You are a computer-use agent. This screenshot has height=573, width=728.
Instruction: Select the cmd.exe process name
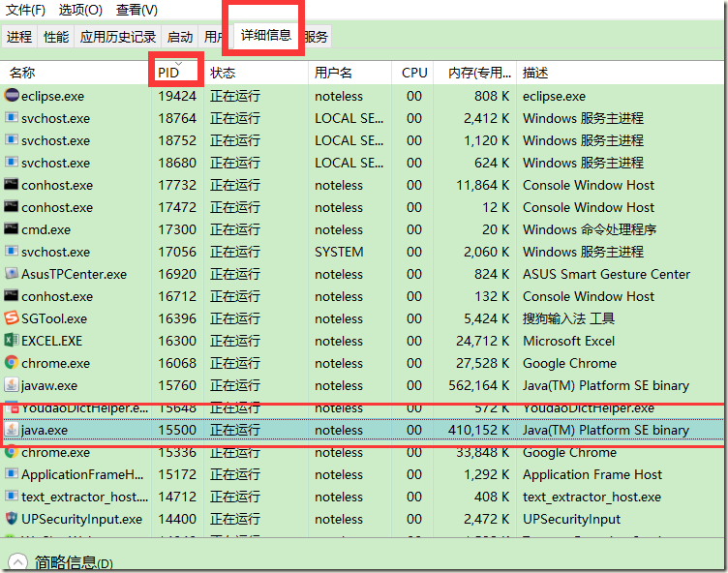(x=45, y=229)
